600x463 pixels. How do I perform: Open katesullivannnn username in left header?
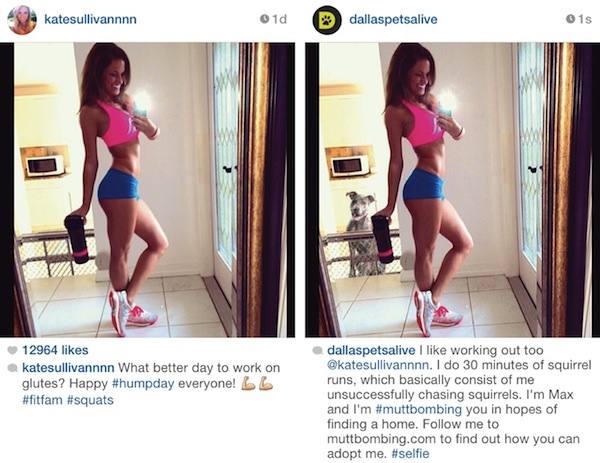[x=90, y=19]
